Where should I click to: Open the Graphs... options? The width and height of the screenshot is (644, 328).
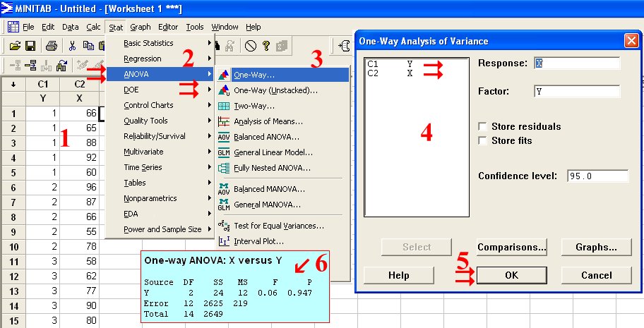tap(597, 247)
